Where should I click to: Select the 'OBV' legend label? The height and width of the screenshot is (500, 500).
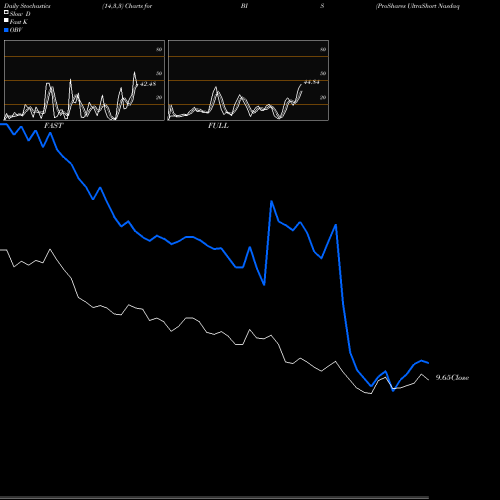[x=16, y=30]
